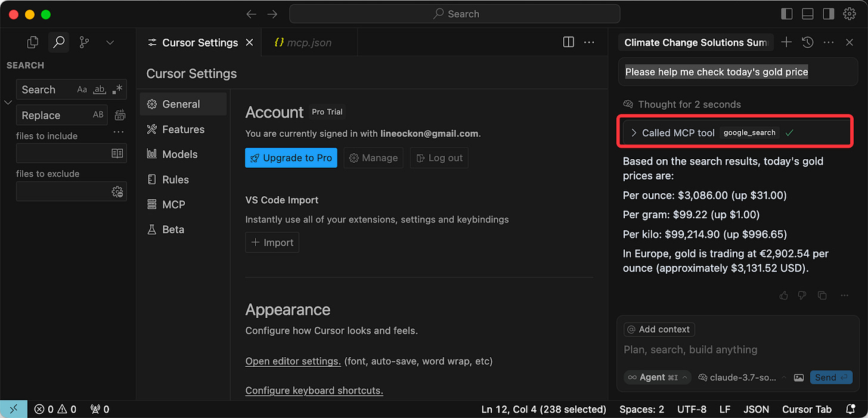
Task: Toggle Preserve Case (AB) in Replace field
Action: (x=98, y=115)
